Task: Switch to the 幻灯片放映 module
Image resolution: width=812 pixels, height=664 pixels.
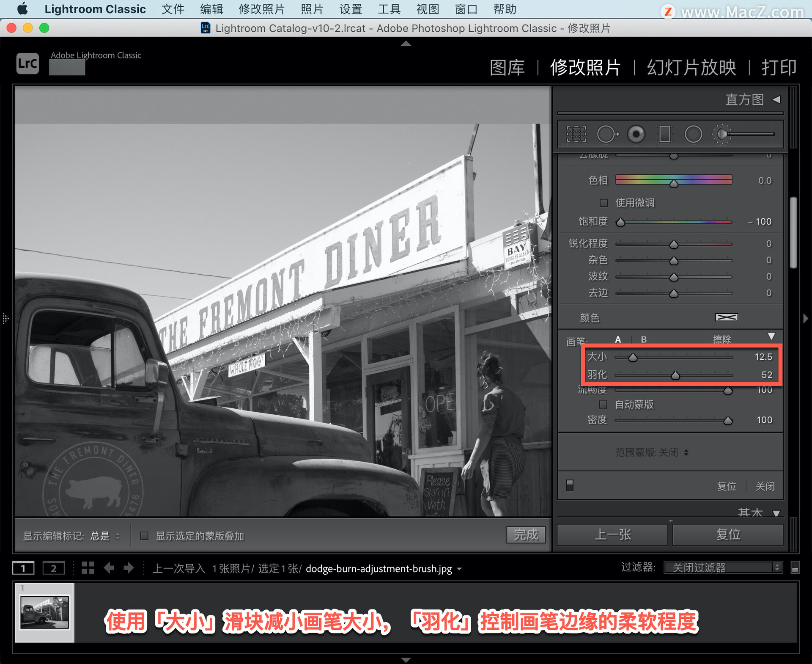Action: tap(691, 67)
